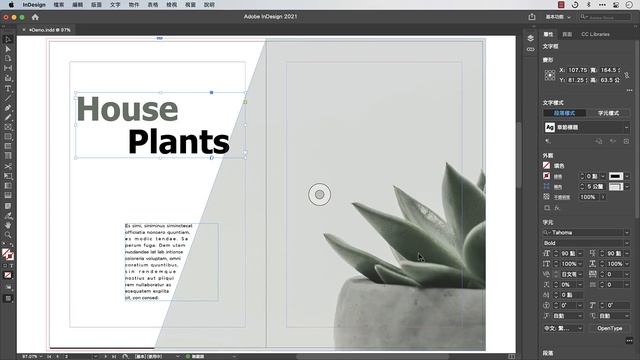Open the stroke type dropdown arrow

[627, 176]
